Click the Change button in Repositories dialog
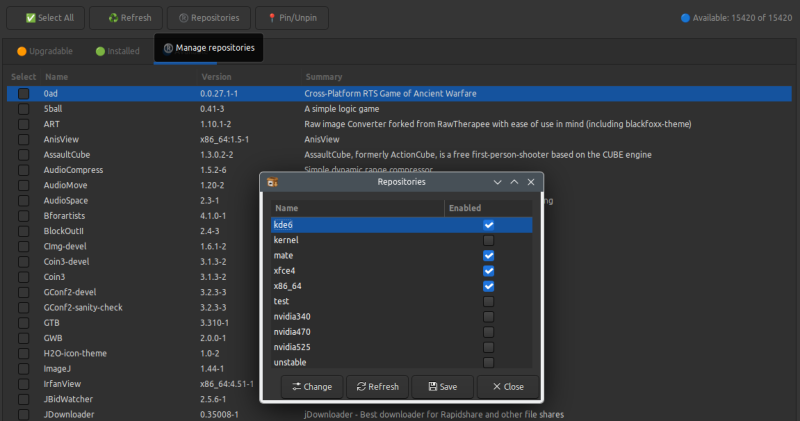 tap(312, 387)
